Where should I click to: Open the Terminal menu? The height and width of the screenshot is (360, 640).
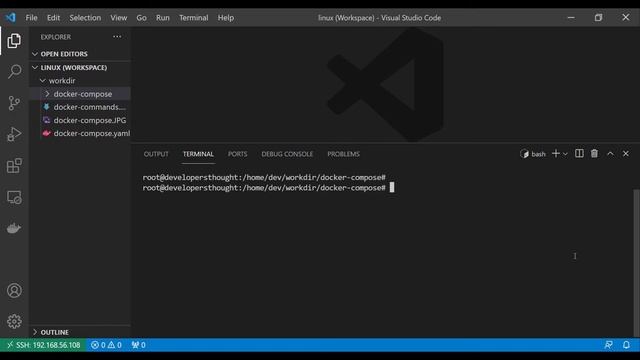click(x=193, y=18)
